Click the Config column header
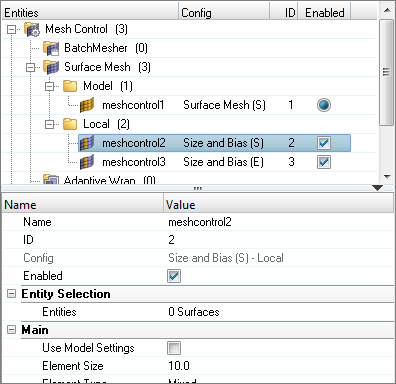Viewport: 396px width, 384px height. pos(224,13)
